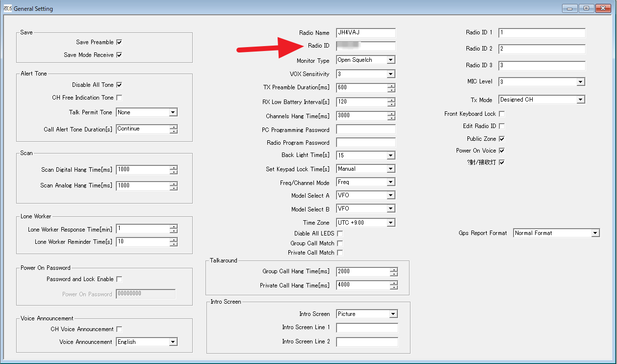Enable Password and Lock Enable checkbox
The width and height of the screenshot is (617, 364).
[x=119, y=279]
